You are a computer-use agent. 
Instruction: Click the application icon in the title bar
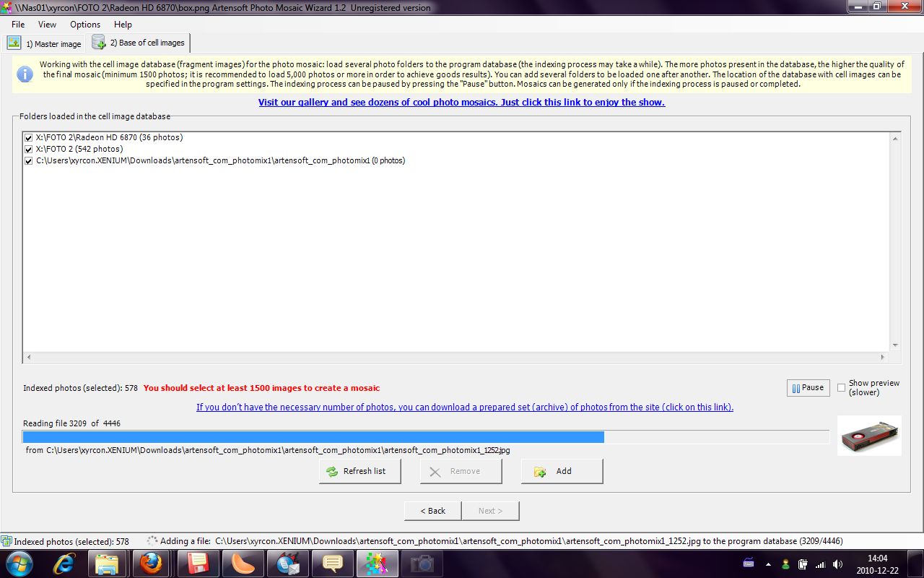point(6,7)
